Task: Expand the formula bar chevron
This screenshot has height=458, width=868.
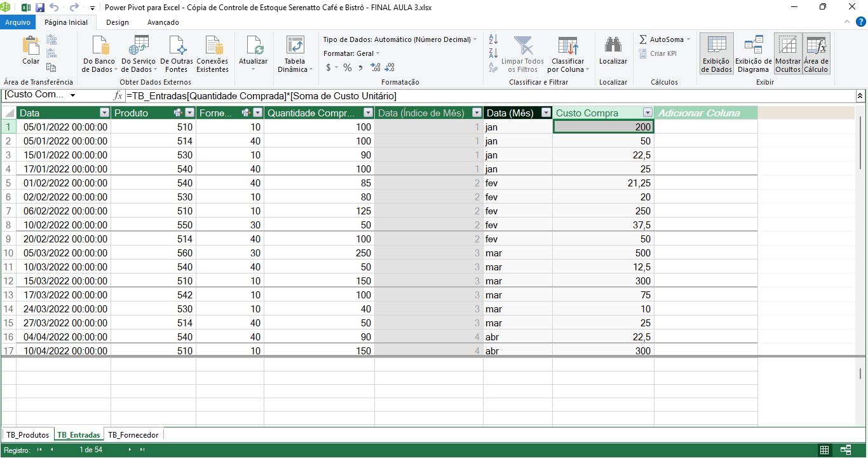Action: 860,95
